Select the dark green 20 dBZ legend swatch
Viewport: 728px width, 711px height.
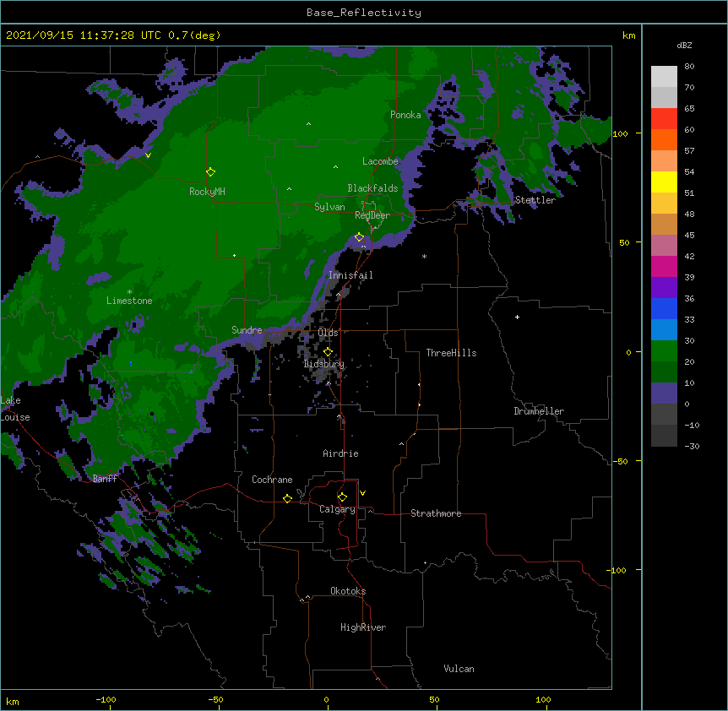click(x=664, y=372)
